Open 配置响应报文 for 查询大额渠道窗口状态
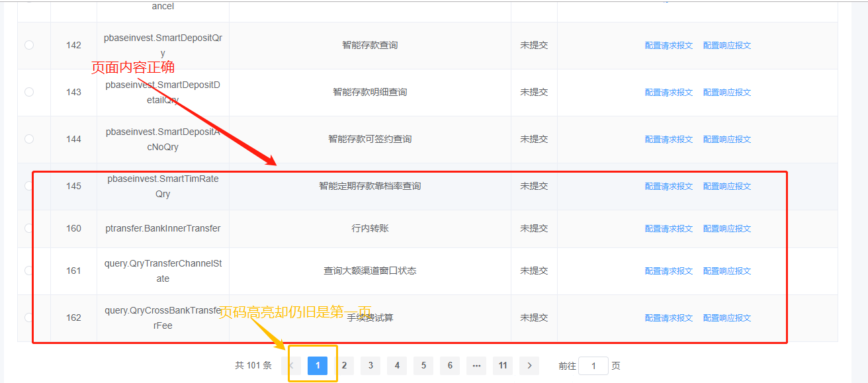This screenshot has height=383, width=868. tap(726, 271)
